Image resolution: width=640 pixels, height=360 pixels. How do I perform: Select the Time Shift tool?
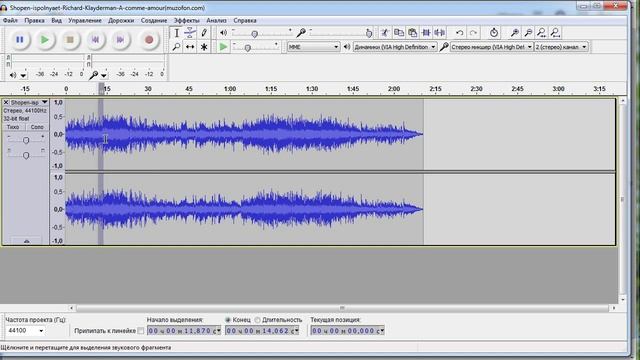190,47
